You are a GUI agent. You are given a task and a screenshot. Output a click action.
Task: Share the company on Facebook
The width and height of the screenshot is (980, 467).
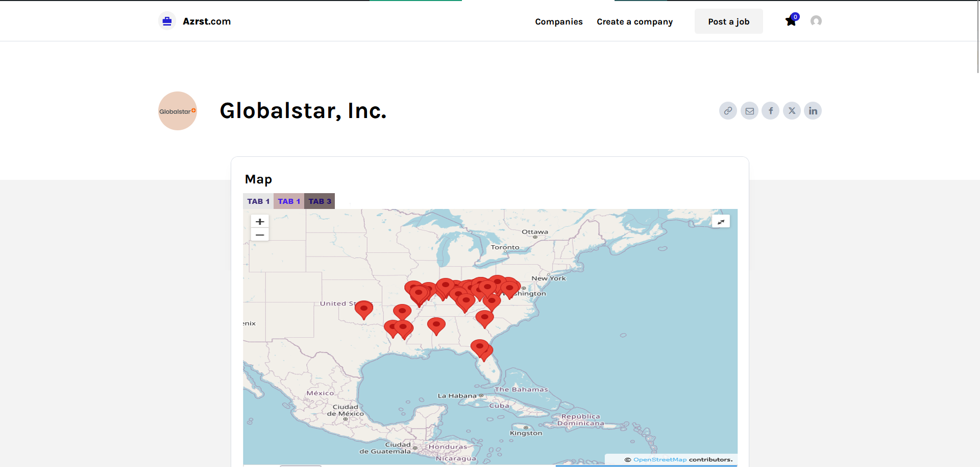click(771, 111)
